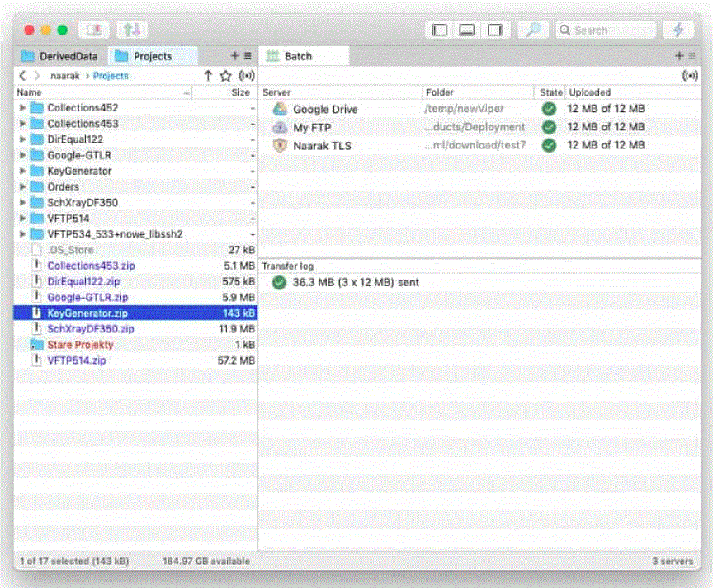
Task: Click the bookmarks toolbar icon
Action: tap(94, 30)
